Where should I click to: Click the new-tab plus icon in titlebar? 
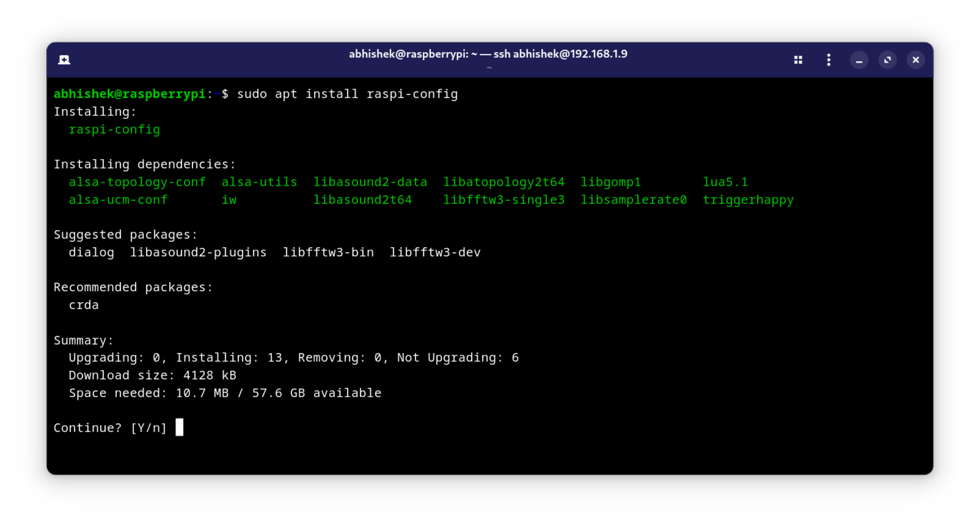point(64,59)
